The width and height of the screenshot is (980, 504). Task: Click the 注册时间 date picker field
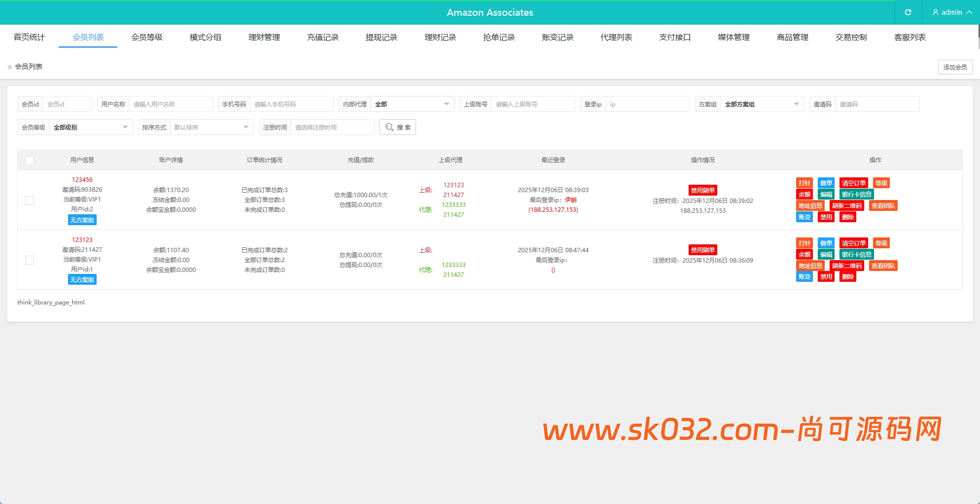click(x=333, y=127)
